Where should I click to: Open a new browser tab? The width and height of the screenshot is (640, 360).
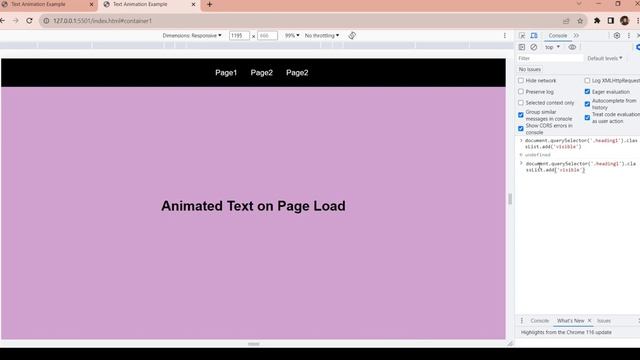tap(209, 4)
